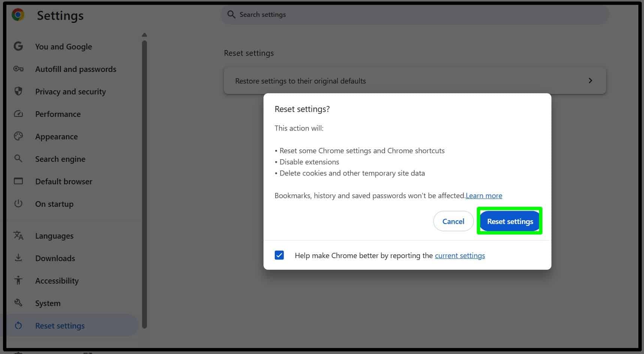Click the speedometer icon for Performance

[18, 114]
